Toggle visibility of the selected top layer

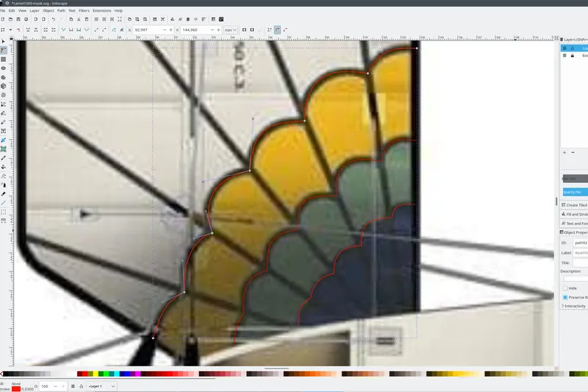[564, 48]
